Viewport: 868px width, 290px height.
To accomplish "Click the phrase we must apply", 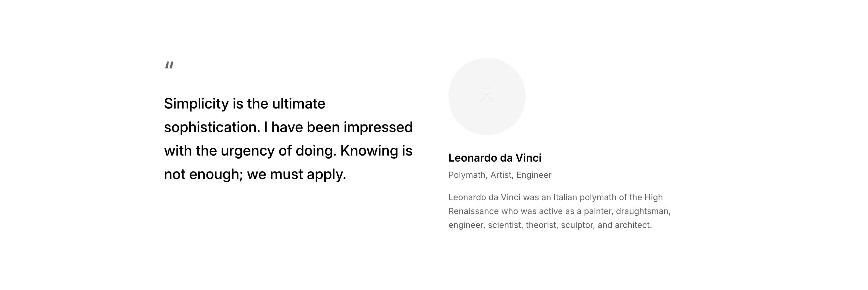I will click(x=297, y=174).
